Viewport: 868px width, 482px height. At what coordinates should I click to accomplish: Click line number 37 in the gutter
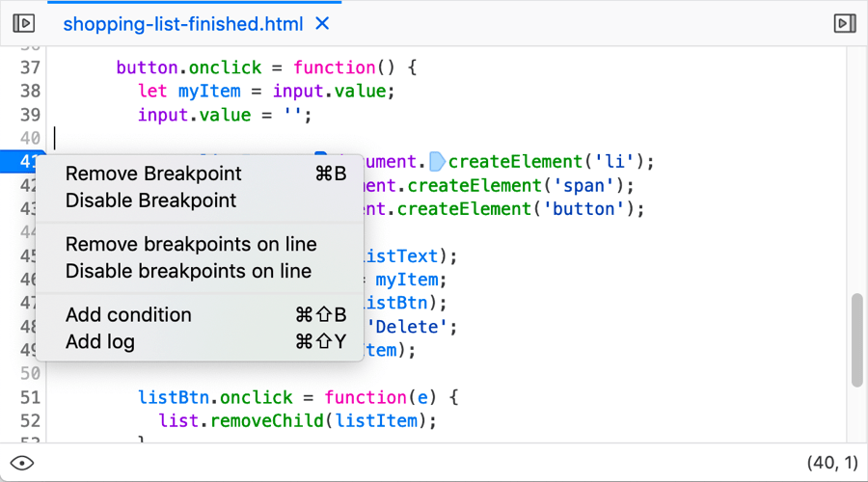tap(30, 67)
